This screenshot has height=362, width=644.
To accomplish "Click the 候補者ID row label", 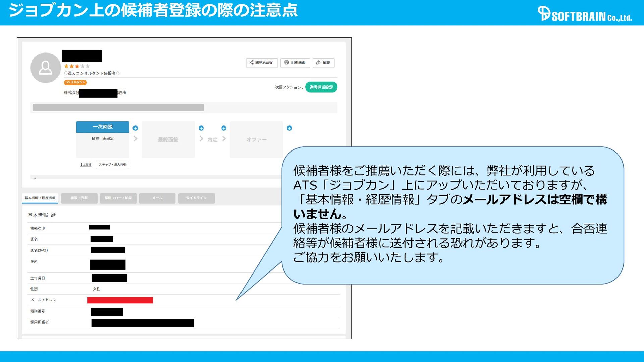I will point(38,228).
